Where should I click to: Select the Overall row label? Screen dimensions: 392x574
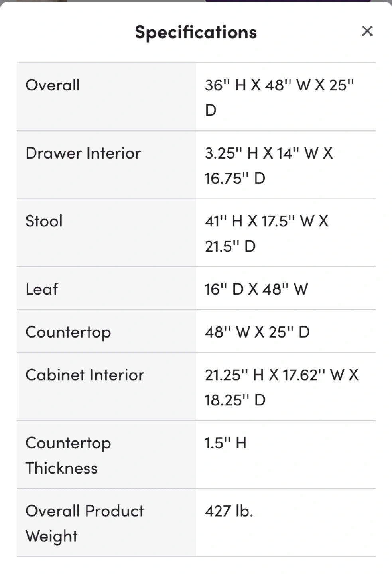coord(53,85)
